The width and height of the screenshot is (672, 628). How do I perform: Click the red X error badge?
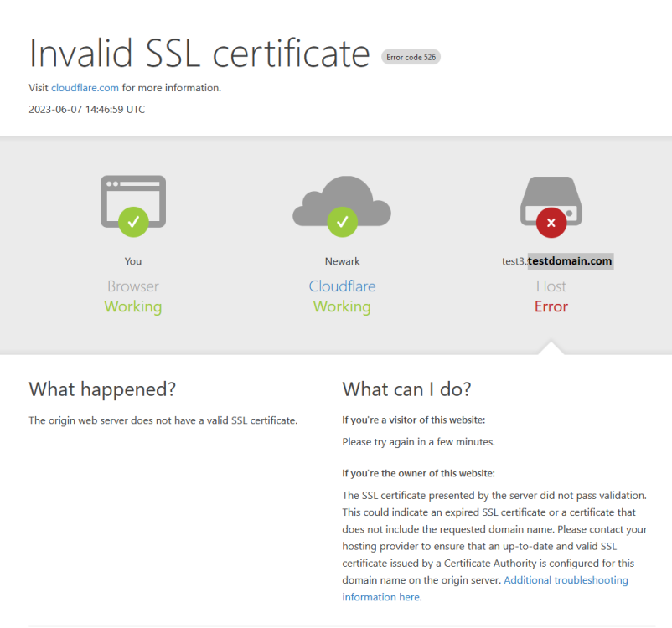tap(551, 223)
